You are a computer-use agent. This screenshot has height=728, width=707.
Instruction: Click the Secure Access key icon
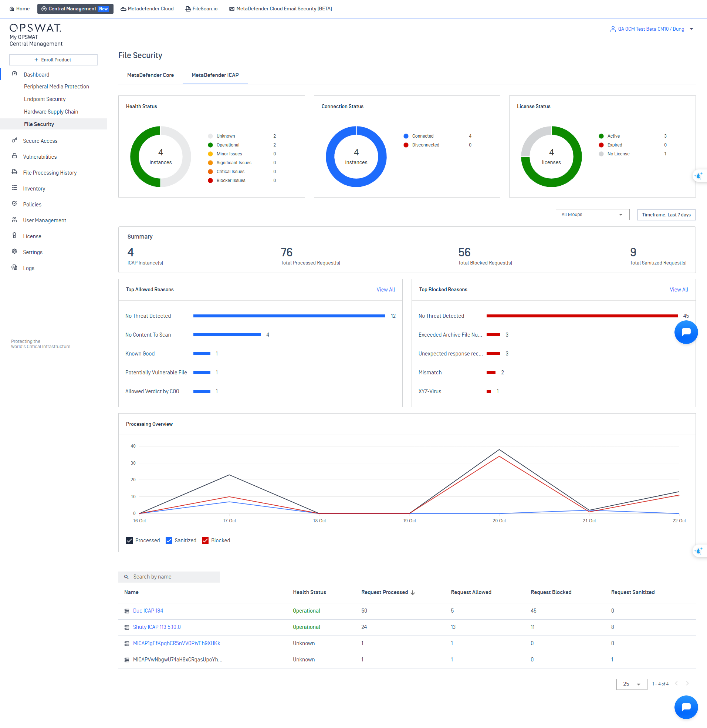tap(14, 140)
